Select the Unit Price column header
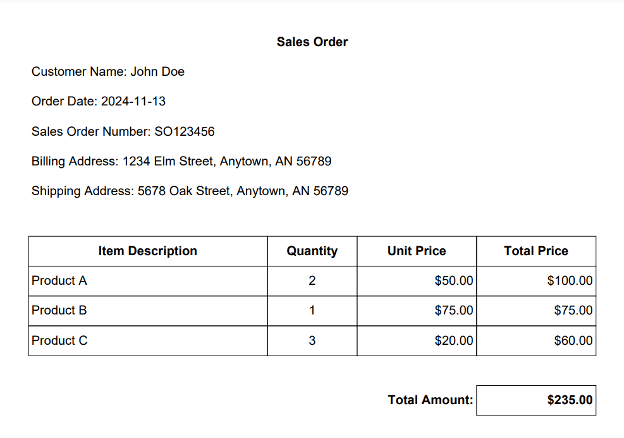The image size is (624, 438). (x=416, y=251)
